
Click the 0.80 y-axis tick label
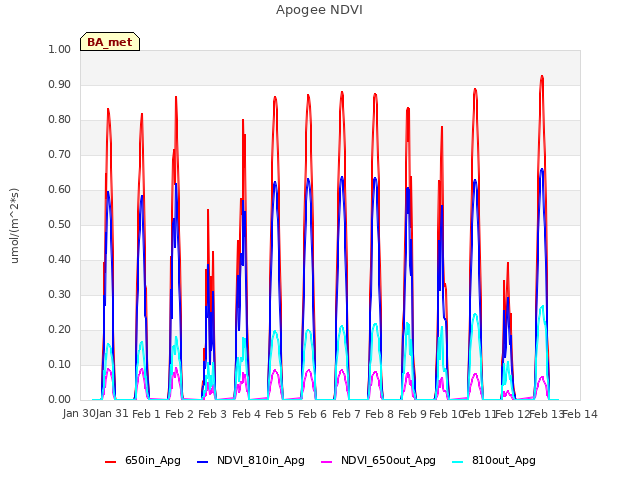(59, 120)
